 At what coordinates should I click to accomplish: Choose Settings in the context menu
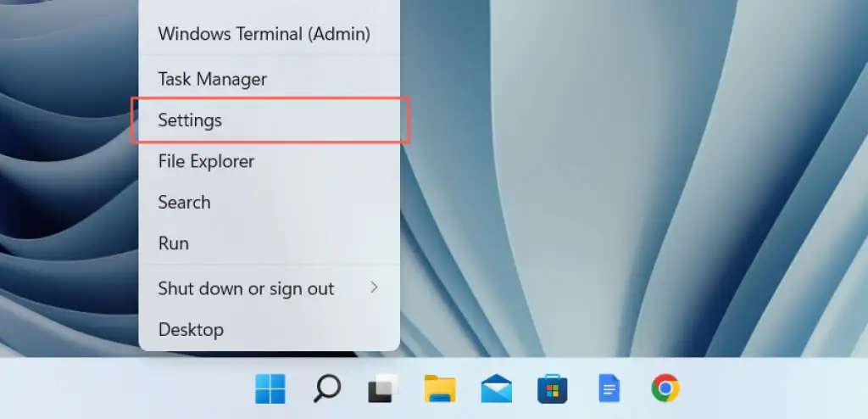(x=190, y=120)
